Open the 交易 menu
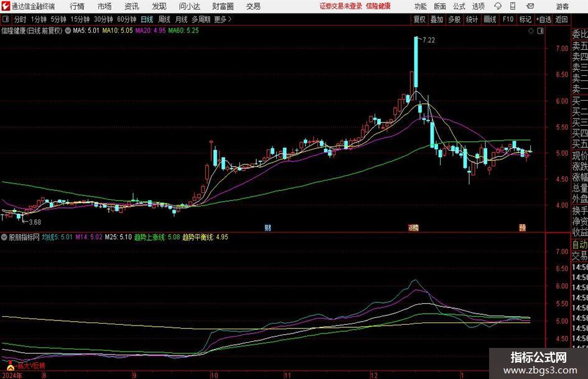The height and width of the screenshot is (379, 588). pos(253,6)
